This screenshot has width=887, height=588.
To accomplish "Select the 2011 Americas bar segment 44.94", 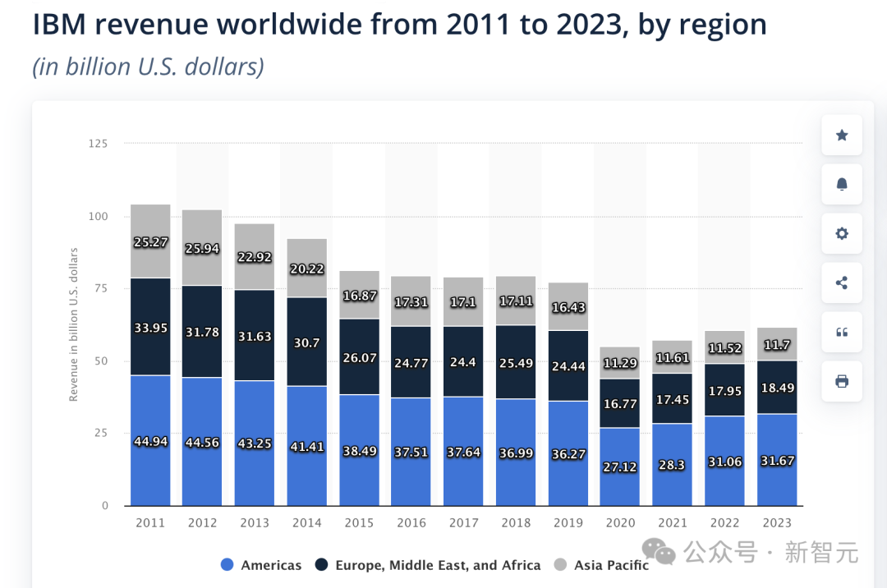I will click(x=151, y=440).
